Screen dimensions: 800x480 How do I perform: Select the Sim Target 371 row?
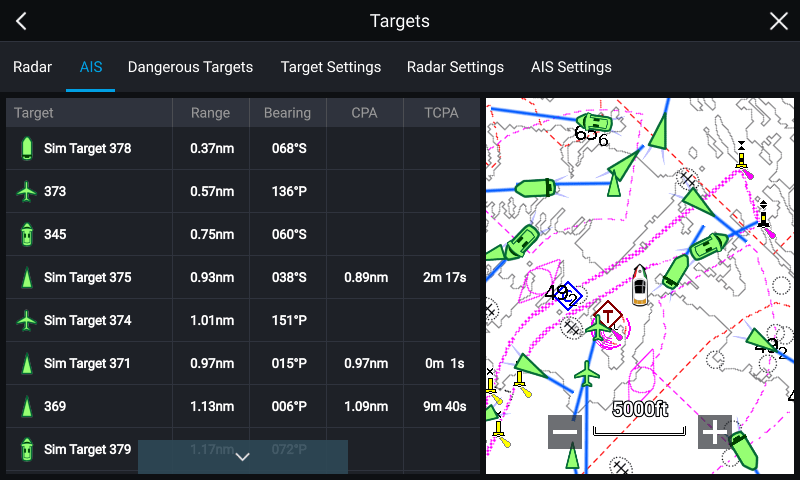(240, 363)
